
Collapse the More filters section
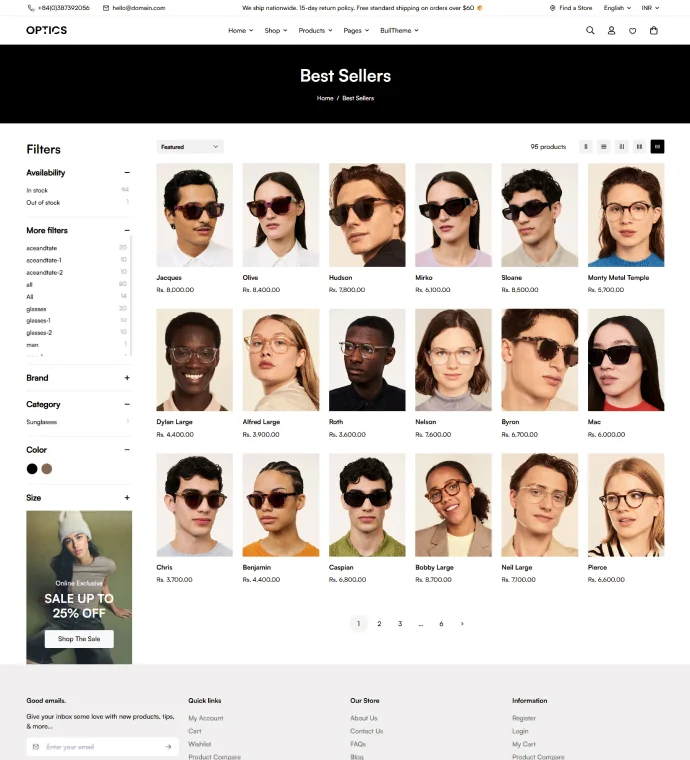(x=127, y=230)
